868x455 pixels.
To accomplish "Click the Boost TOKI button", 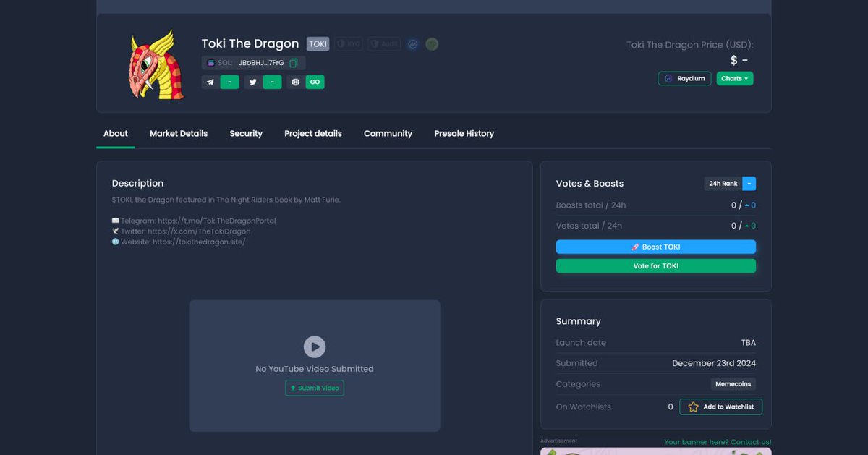I will (x=656, y=247).
